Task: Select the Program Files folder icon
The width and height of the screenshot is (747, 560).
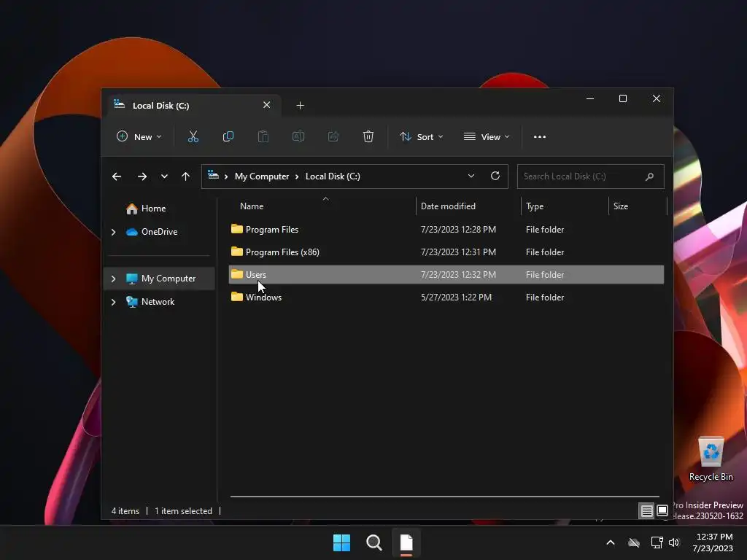Action: (x=237, y=229)
